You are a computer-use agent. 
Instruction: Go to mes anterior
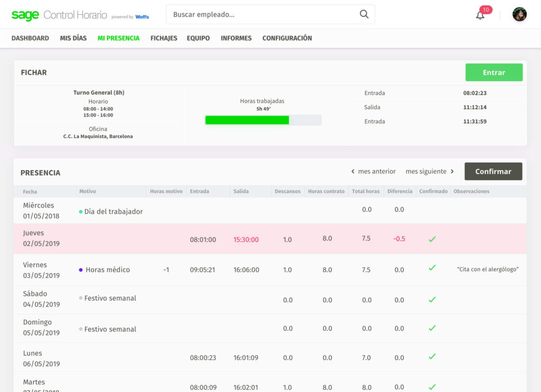click(x=374, y=171)
